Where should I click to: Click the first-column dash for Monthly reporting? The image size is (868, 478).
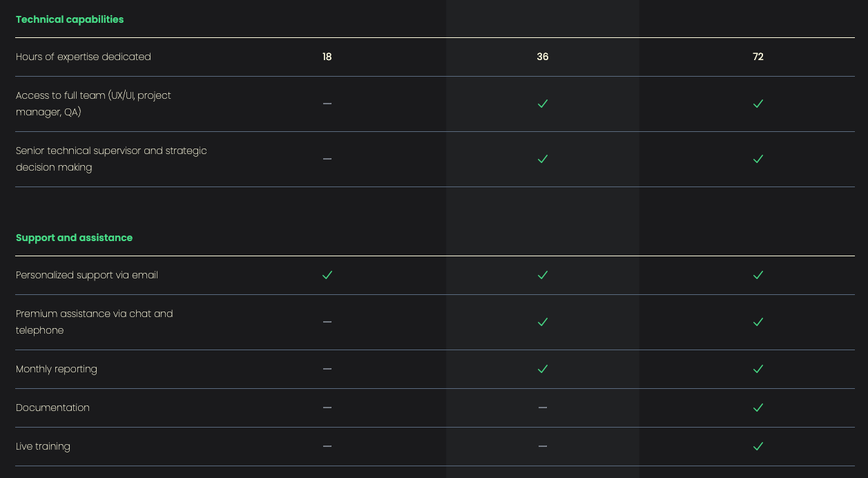click(327, 369)
